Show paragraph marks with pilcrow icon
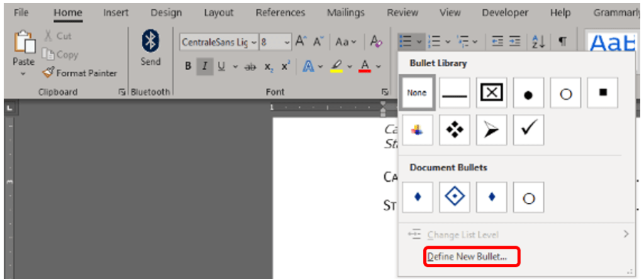644x279 pixels. point(562,42)
